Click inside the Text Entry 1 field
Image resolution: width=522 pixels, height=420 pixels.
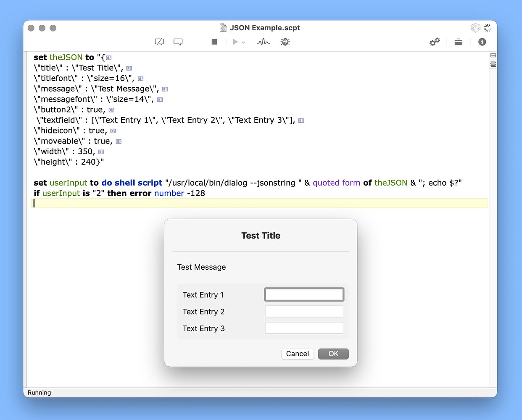coord(304,294)
